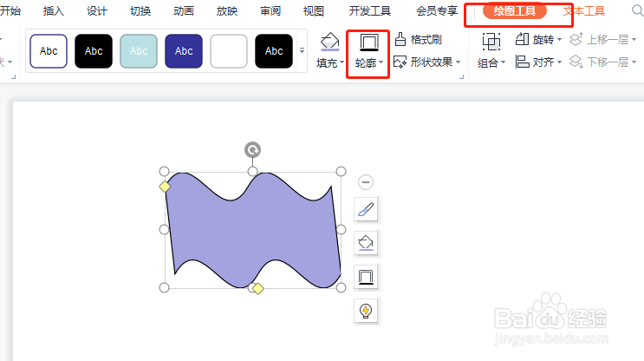Click the bottom yellow diamond adjust handle
The height and width of the screenshot is (361, 644).
[x=258, y=289]
